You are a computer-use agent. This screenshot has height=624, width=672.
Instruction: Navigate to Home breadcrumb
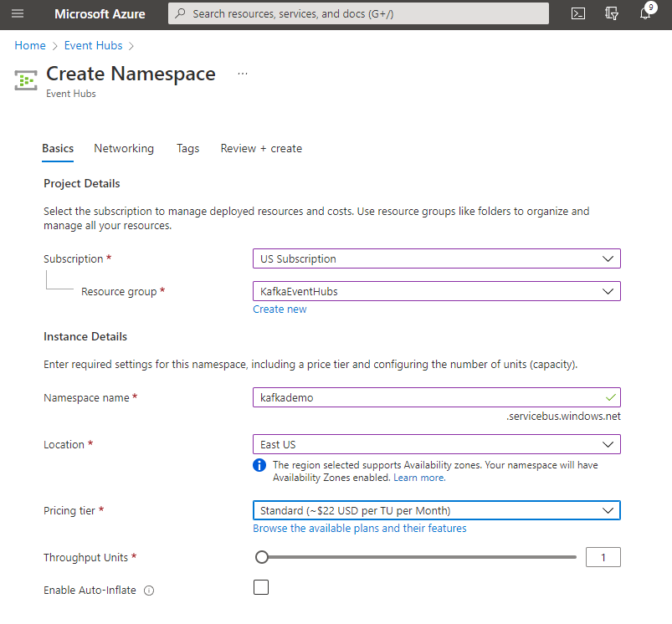30,45
